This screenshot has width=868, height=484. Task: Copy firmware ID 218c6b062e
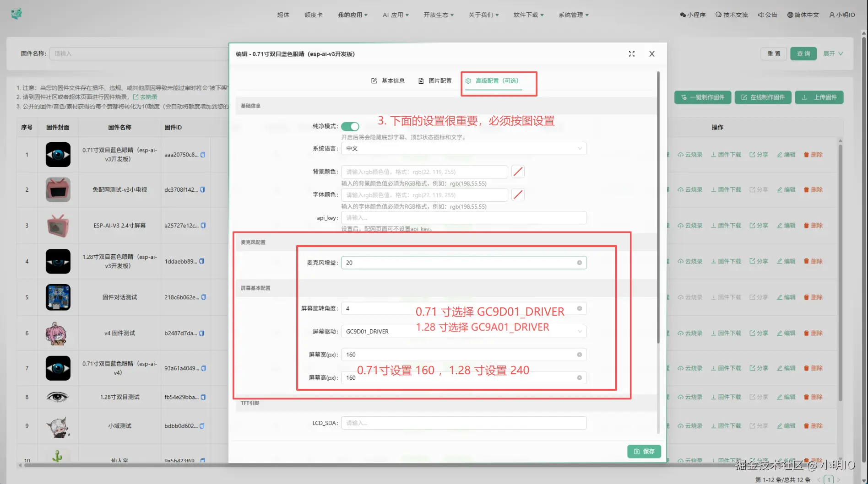coord(204,297)
